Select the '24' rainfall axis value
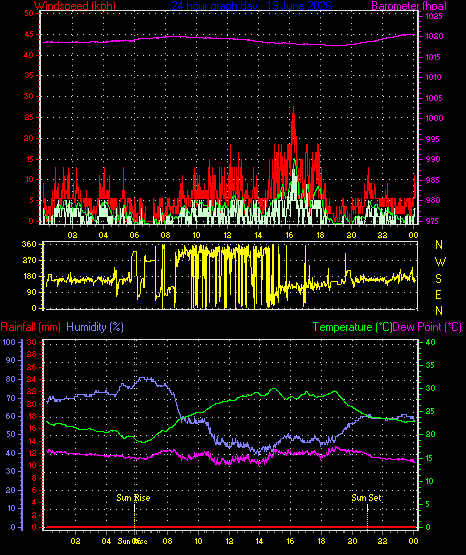The width and height of the screenshot is (466, 555). [32, 379]
